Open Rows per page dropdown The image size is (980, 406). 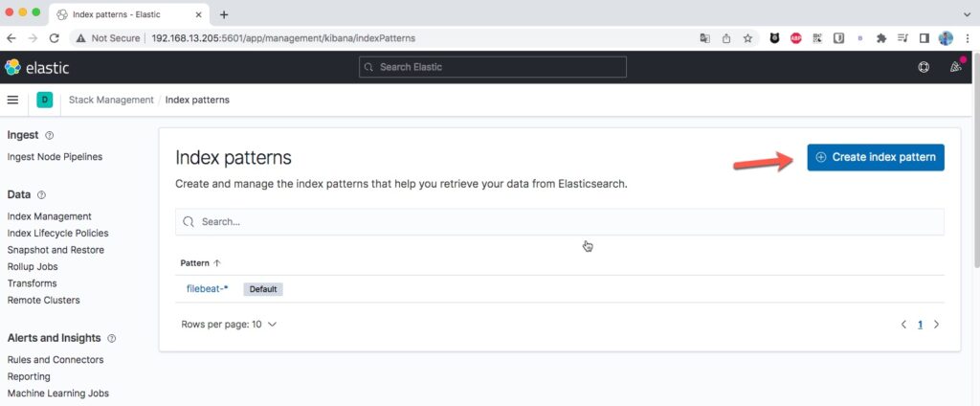(229, 325)
